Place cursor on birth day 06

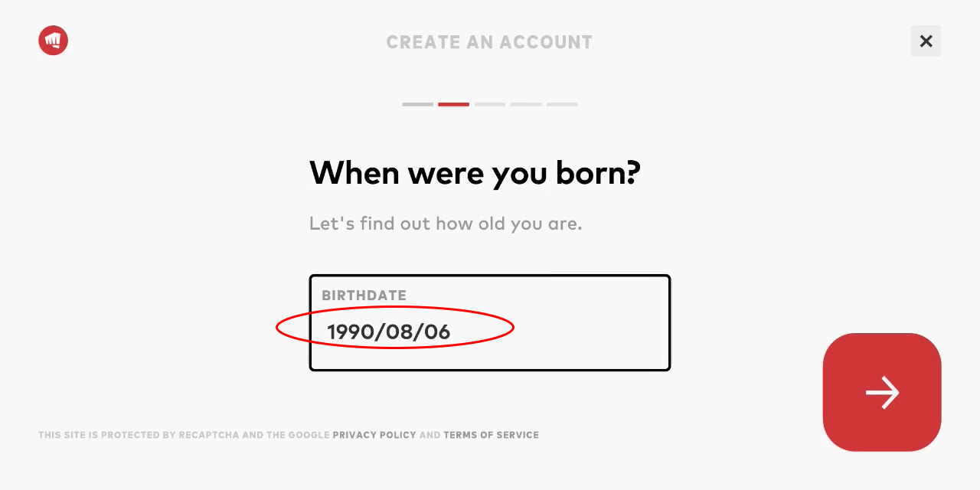[x=436, y=332]
